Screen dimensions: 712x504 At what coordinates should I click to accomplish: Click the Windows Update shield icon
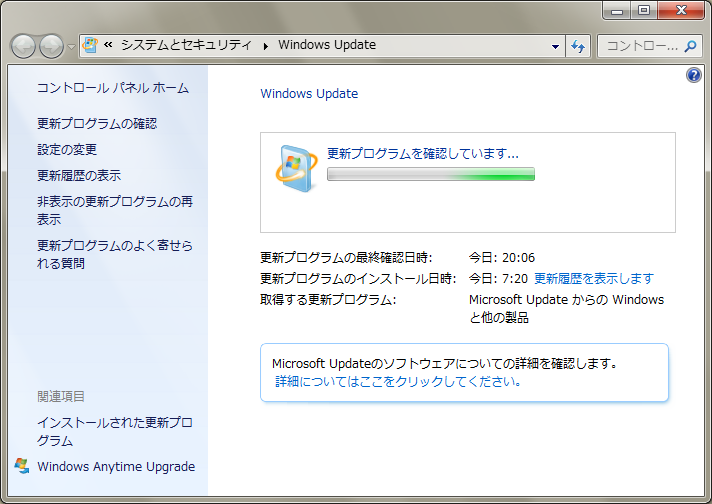tap(297, 168)
